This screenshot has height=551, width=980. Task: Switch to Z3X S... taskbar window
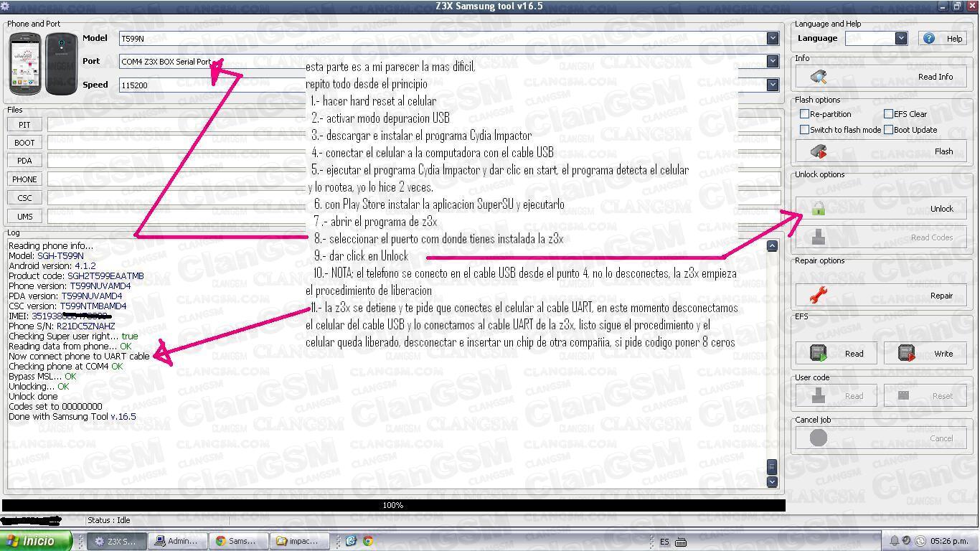pyautogui.click(x=118, y=541)
